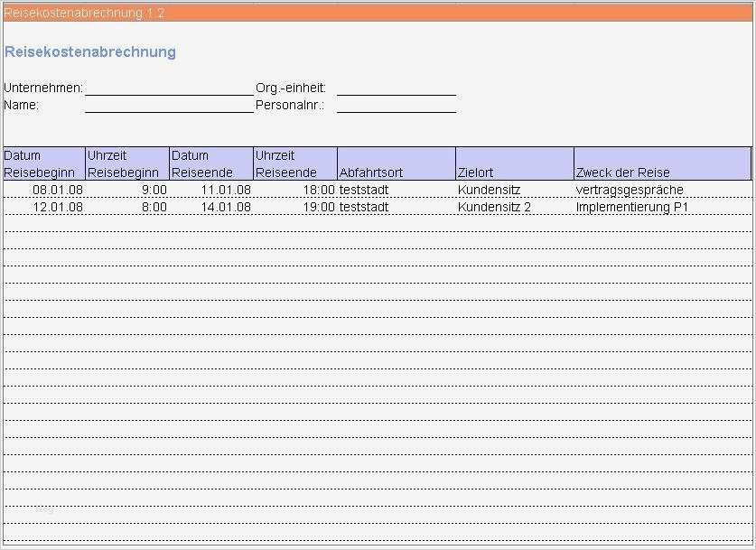756x550 pixels.
Task: Click the Reisekostenabrechnung heading text
Action: (x=90, y=52)
